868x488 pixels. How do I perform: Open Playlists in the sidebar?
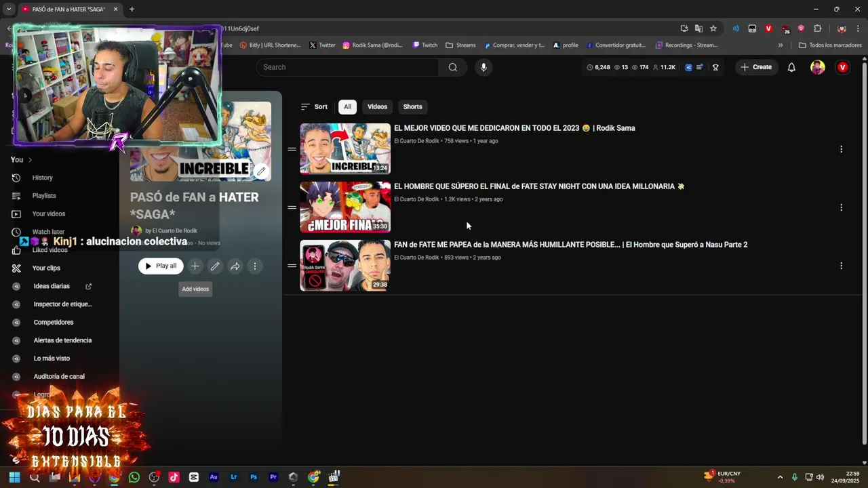(x=44, y=196)
